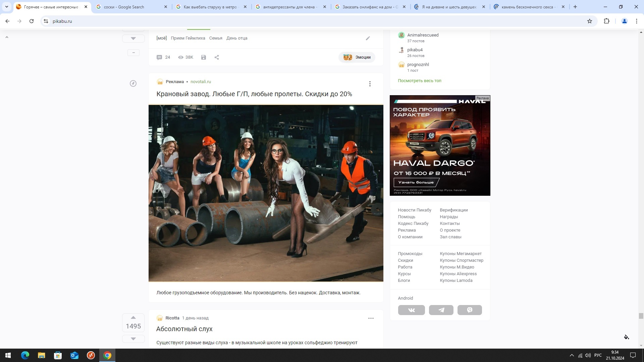Image resolution: width=644 pixels, height=362 pixels.
Task: Open Telegram social button
Action: click(x=441, y=310)
